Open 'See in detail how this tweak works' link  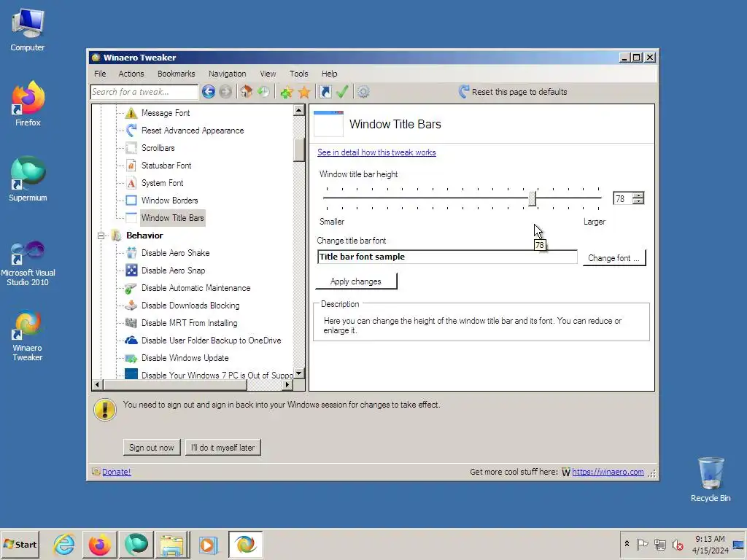click(376, 152)
